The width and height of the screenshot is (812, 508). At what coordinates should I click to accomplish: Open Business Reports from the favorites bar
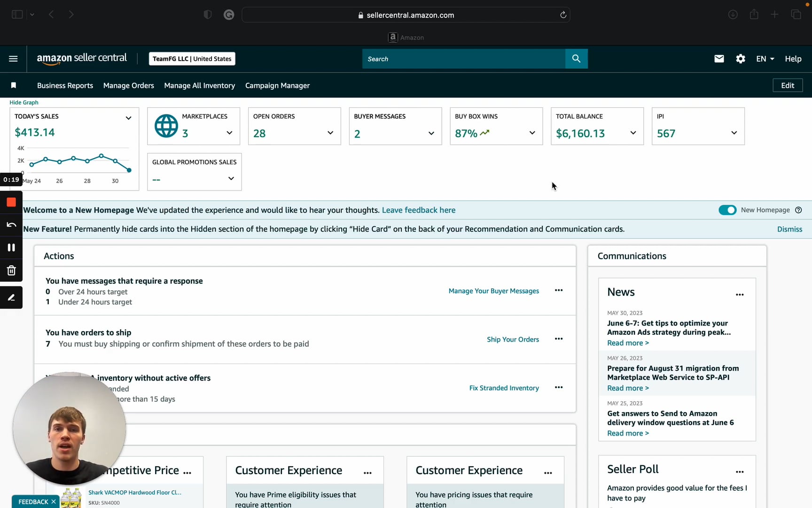pyautogui.click(x=65, y=86)
